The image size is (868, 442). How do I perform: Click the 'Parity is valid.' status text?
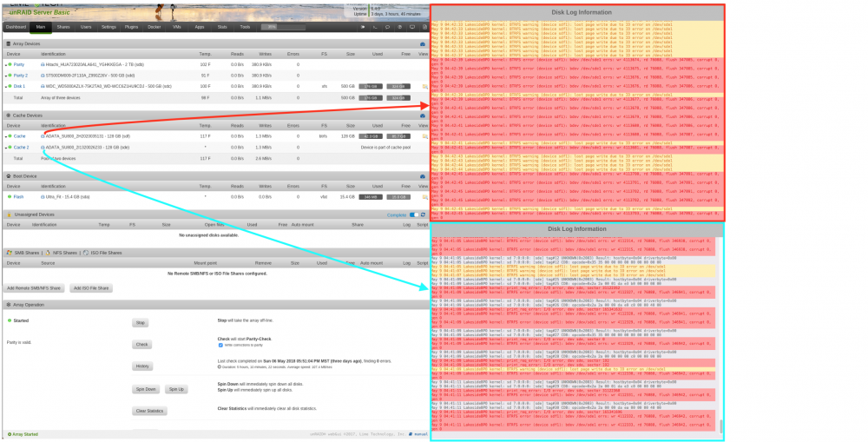coord(19,343)
